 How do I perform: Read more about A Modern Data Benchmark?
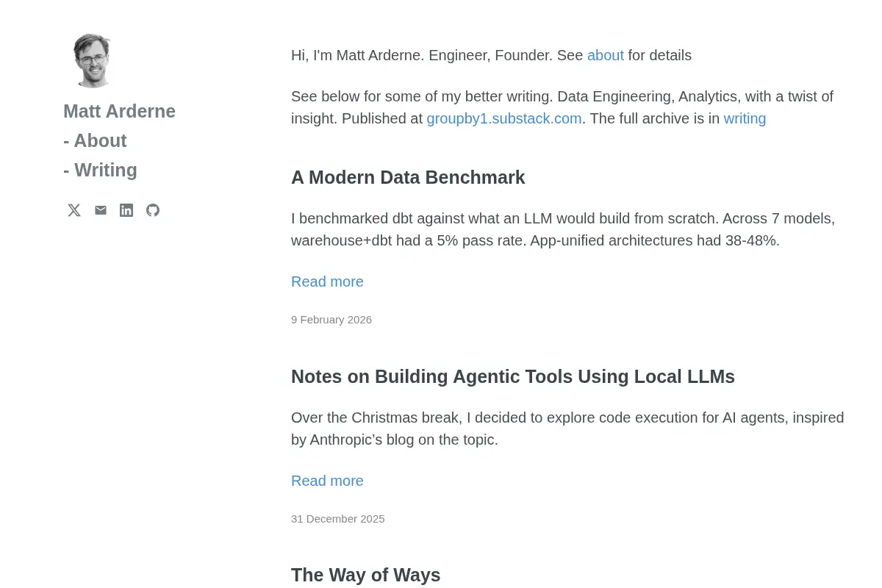(327, 282)
